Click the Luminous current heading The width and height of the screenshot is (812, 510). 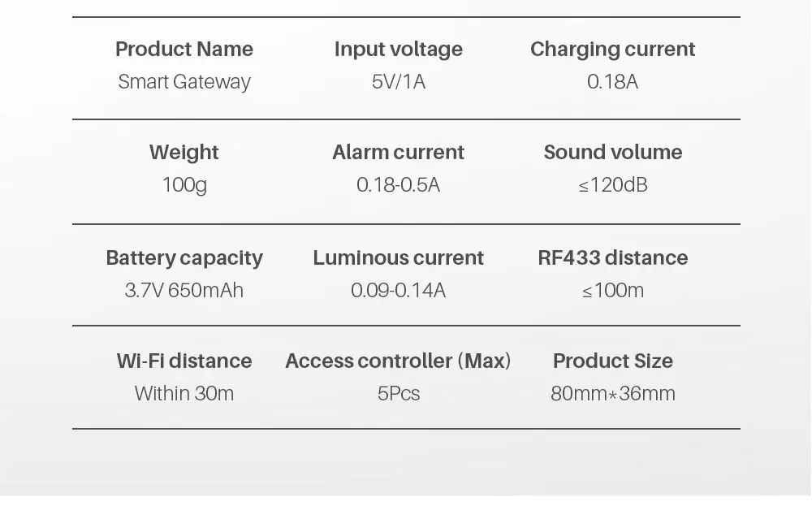(398, 258)
